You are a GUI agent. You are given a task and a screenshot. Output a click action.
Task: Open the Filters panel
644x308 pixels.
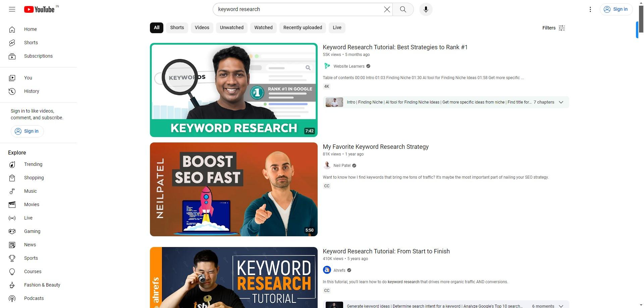point(554,28)
